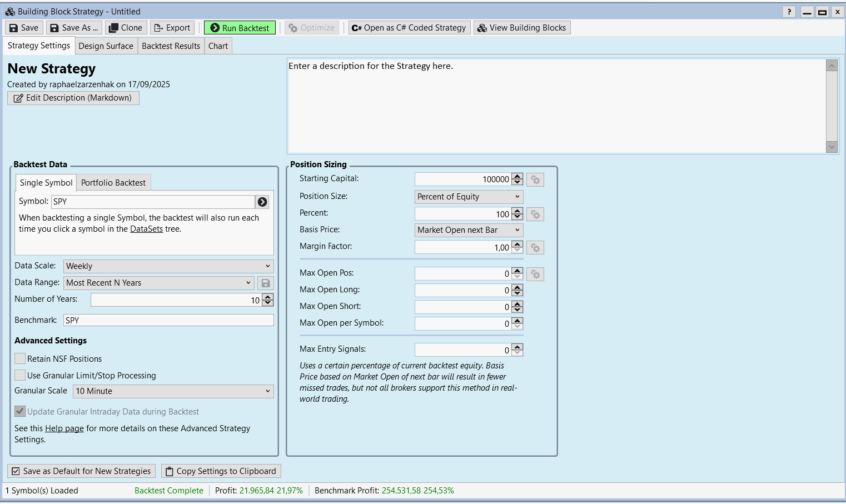Clone the current strategy
Viewport: 846px width, 504px height.
click(x=126, y=28)
